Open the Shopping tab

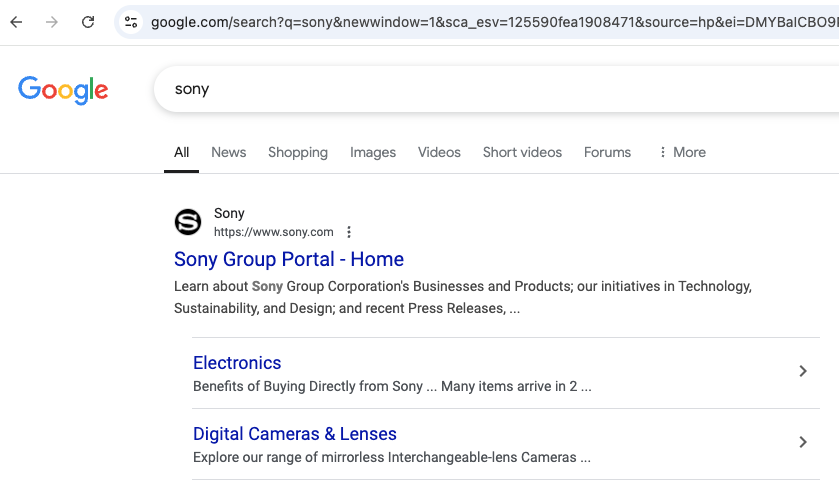click(298, 152)
